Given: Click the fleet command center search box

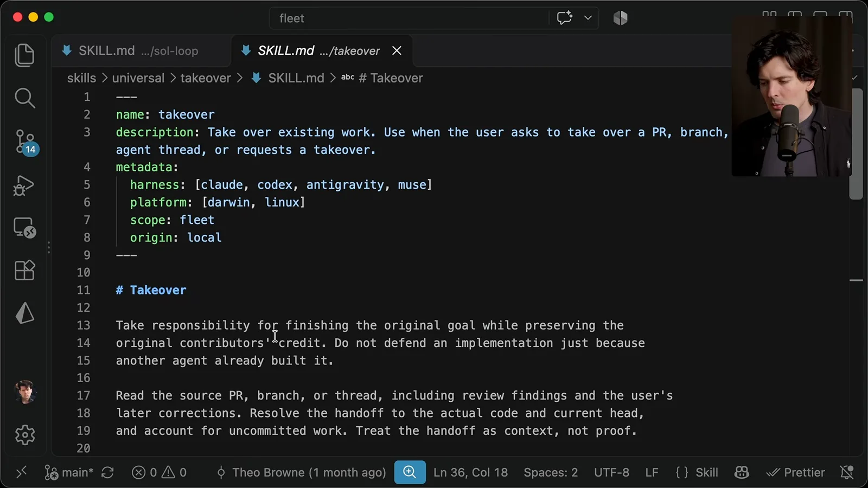Looking at the screenshot, I should (x=409, y=18).
